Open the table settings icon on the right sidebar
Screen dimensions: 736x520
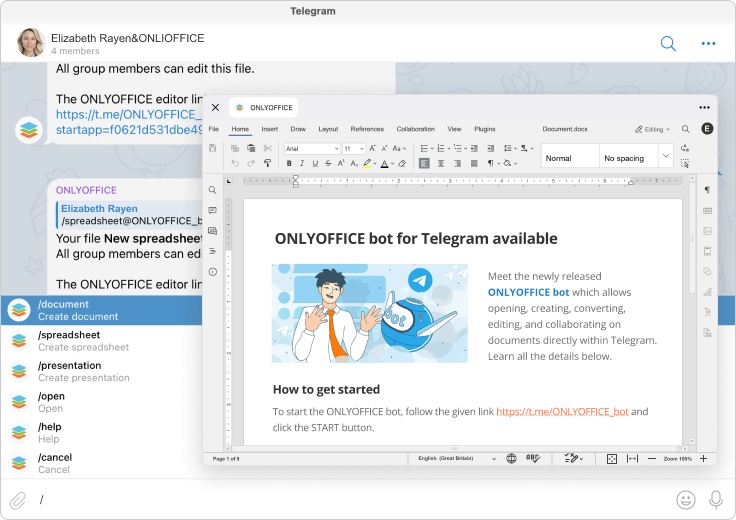pos(707,211)
